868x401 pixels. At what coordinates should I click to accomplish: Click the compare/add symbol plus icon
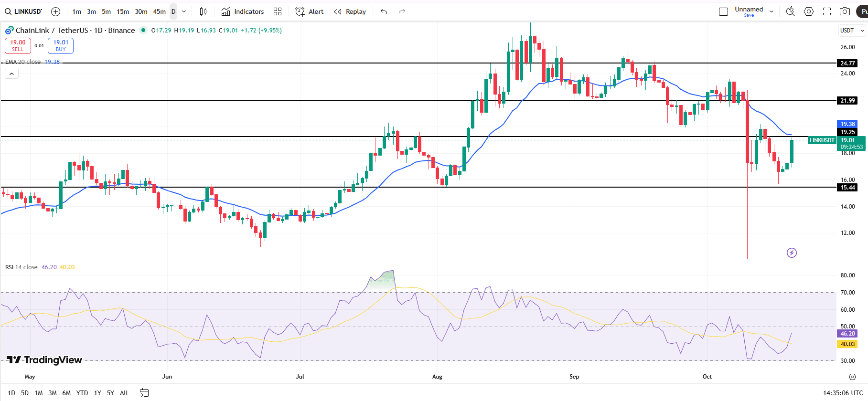click(x=55, y=11)
